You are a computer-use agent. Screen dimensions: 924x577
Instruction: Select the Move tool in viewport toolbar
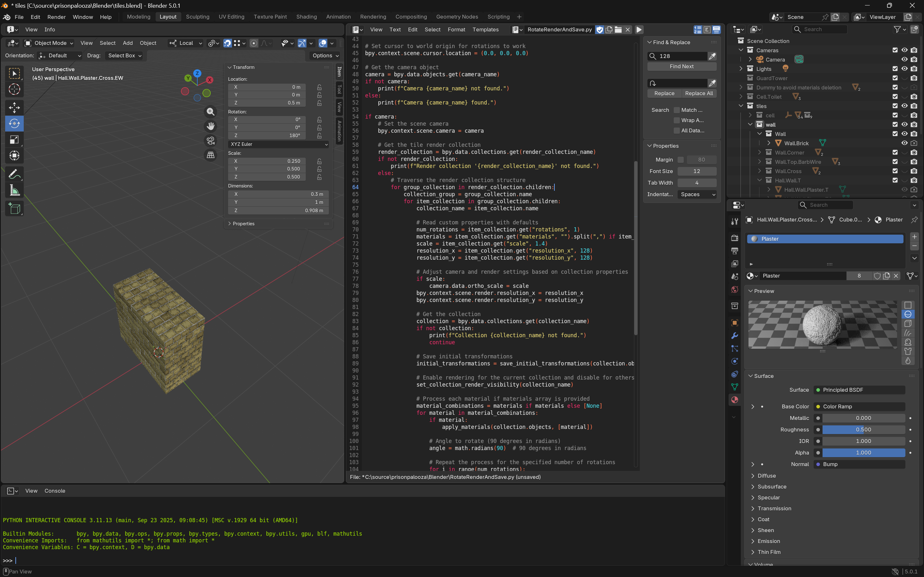[14, 108]
